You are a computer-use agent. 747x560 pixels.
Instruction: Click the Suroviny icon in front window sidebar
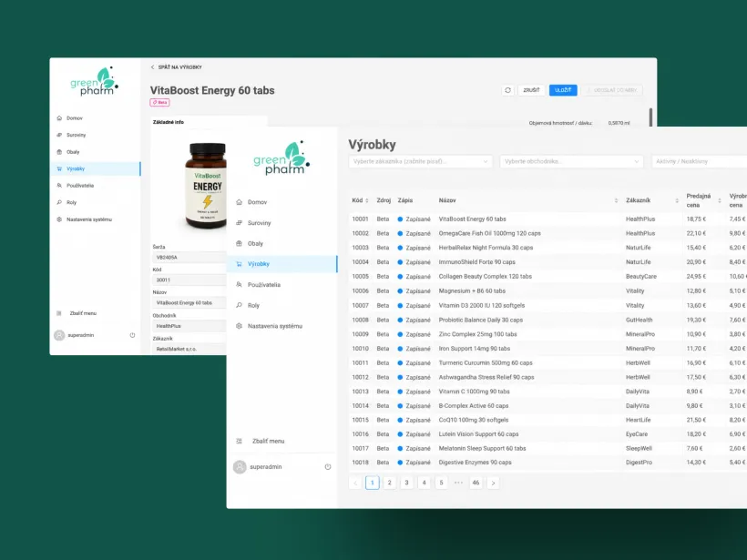point(240,223)
